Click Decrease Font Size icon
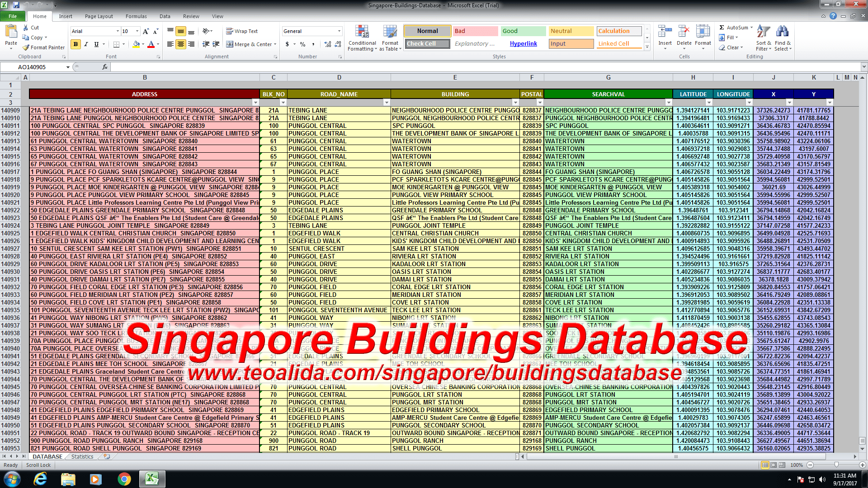This screenshot has height=488, width=868. [156, 31]
